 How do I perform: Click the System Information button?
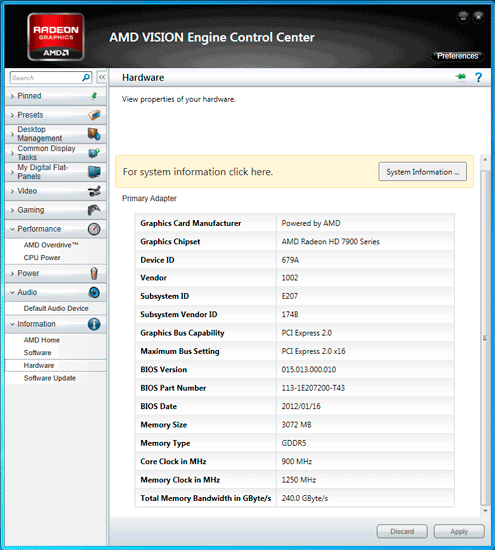pyautogui.click(x=422, y=172)
